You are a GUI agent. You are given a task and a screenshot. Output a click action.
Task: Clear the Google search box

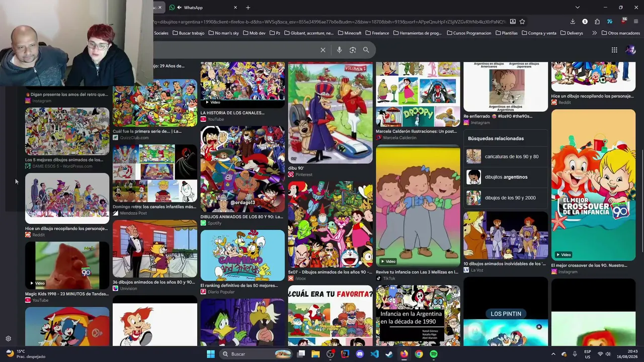[x=323, y=50]
